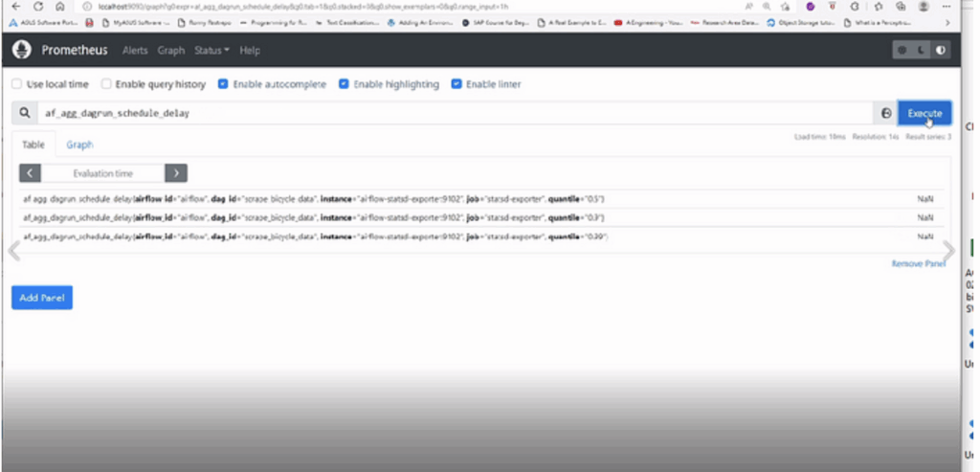
Task: Focus the Evaluation time input field
Action: pyautogui.click(x=103, y=173)
